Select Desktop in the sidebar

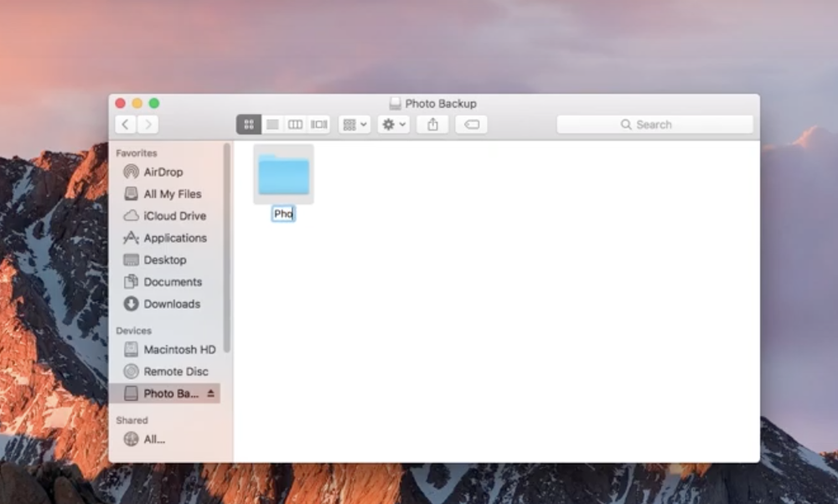165,260
